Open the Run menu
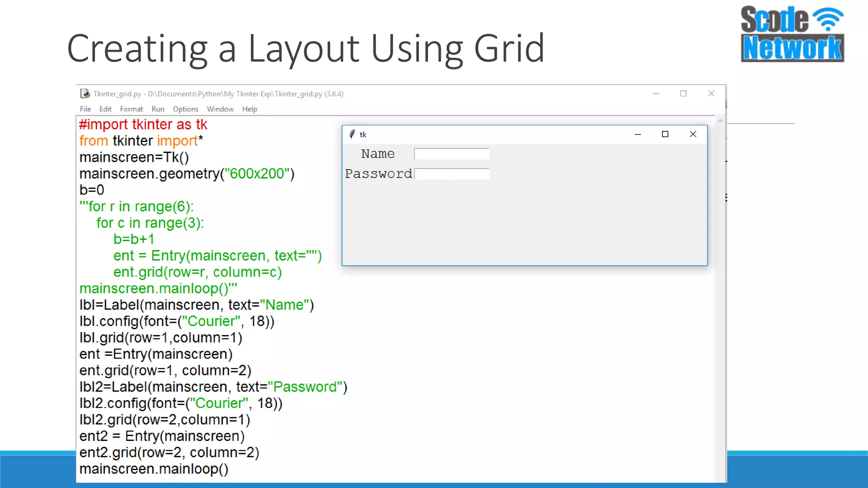The image size is (868, 488). [x=158, y=109]
